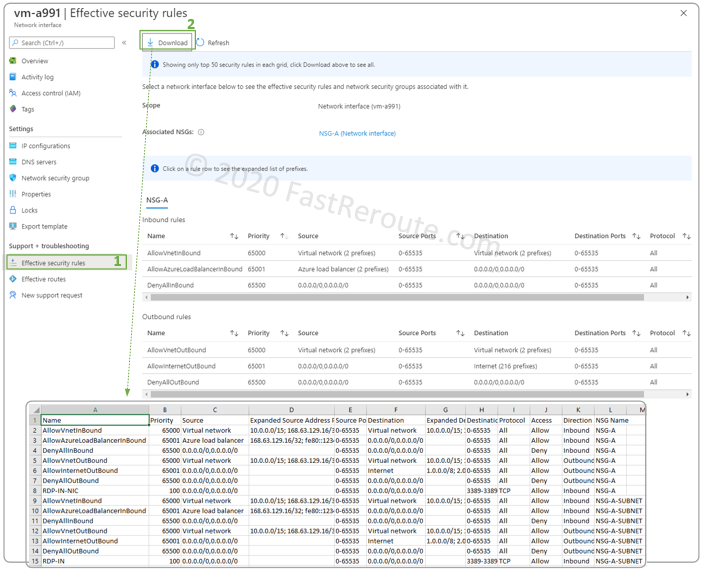This screenshot has height=571, width=702.
Task: Select the DenyAllOutBound outbound rule row
Action: 417,382
